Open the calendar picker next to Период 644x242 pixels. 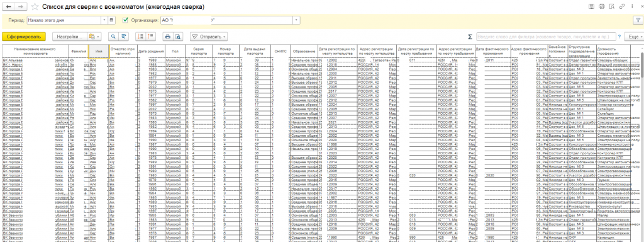[112, 20]
